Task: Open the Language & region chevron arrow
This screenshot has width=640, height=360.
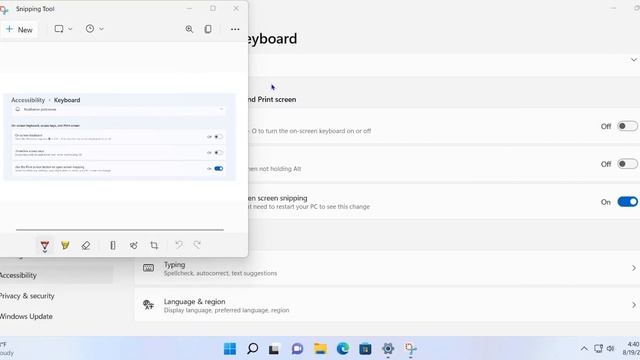Action: (x=634, y=305)
